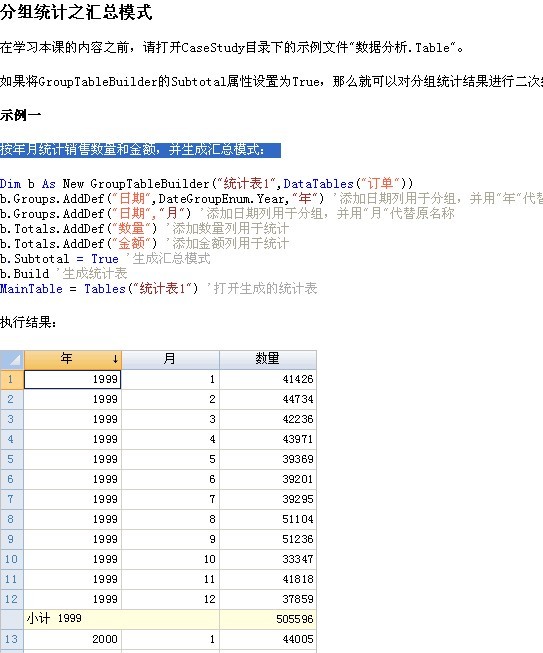Viewport: 543px width, 653px height.
Task: Click the select-all corner of the table
Action: (x=12, y=359)
